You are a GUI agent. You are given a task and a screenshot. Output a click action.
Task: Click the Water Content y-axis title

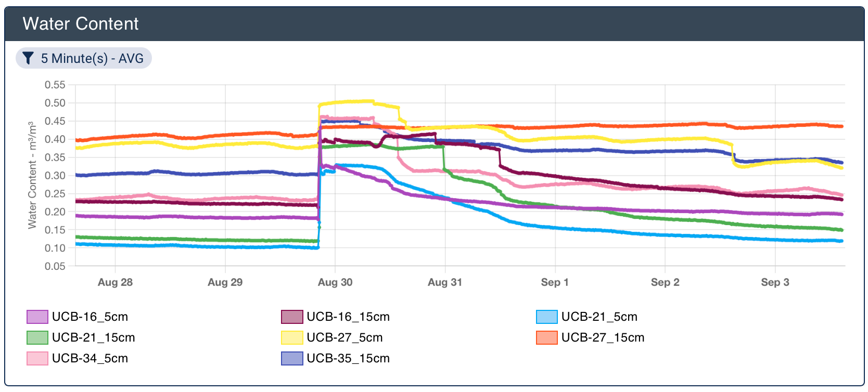pos(32,175)
